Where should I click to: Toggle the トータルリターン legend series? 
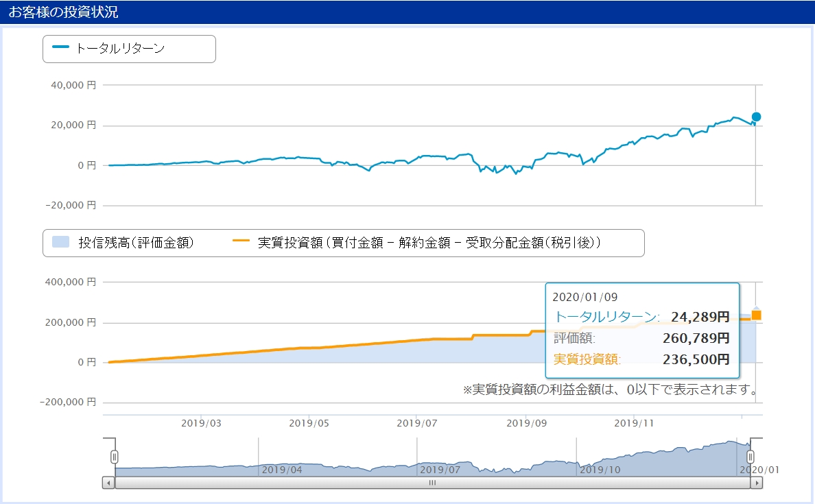[108, 48]
